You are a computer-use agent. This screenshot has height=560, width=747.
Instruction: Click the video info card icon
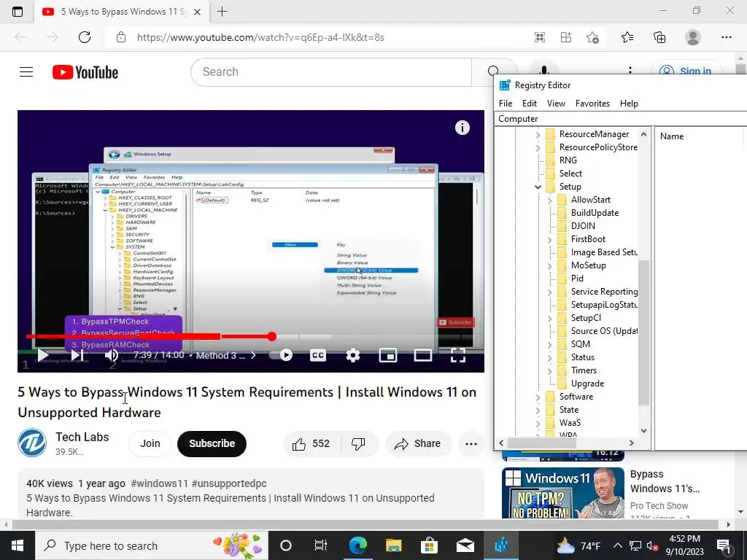click(462, 128)
